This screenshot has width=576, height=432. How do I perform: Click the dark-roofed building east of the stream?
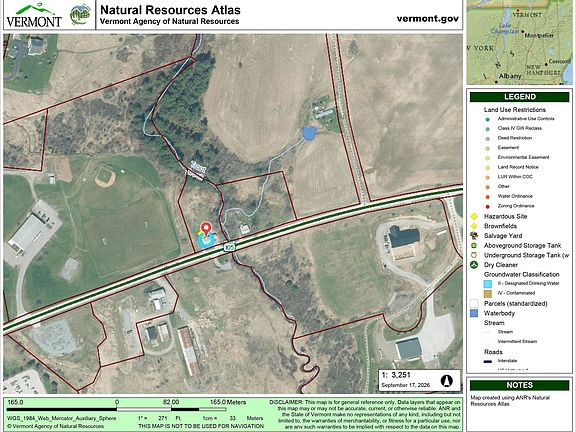click(404, 237)
